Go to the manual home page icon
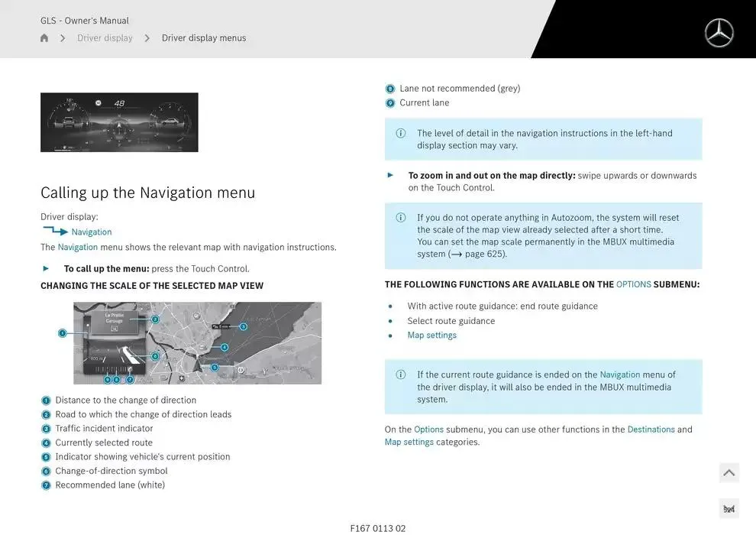This screenshot has width=756, height=535. [44, 37]
